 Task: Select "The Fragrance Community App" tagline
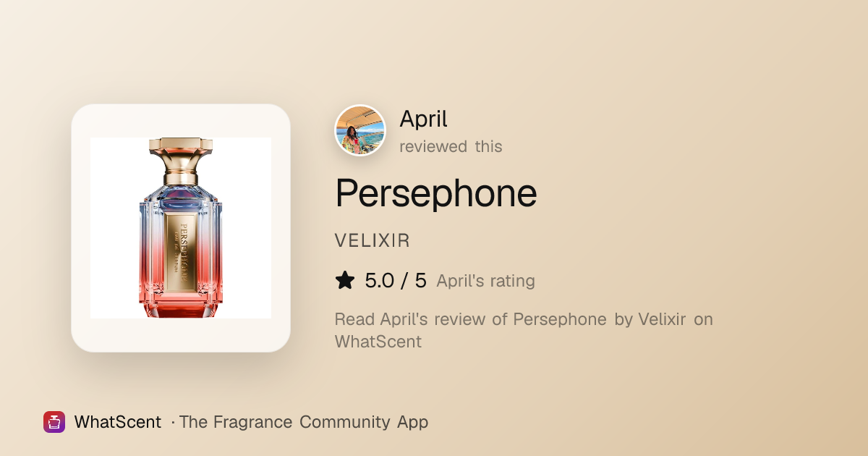click(x=304, y=422)
